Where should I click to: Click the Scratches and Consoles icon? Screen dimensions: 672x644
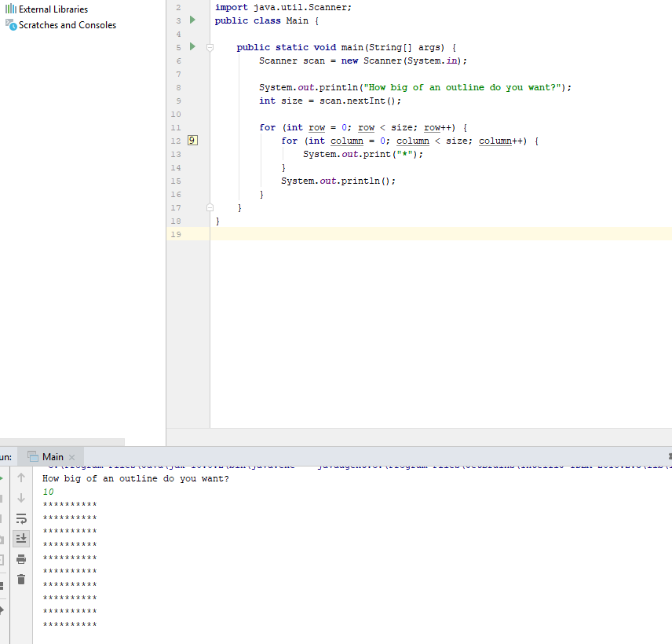[x=11, y=25]
